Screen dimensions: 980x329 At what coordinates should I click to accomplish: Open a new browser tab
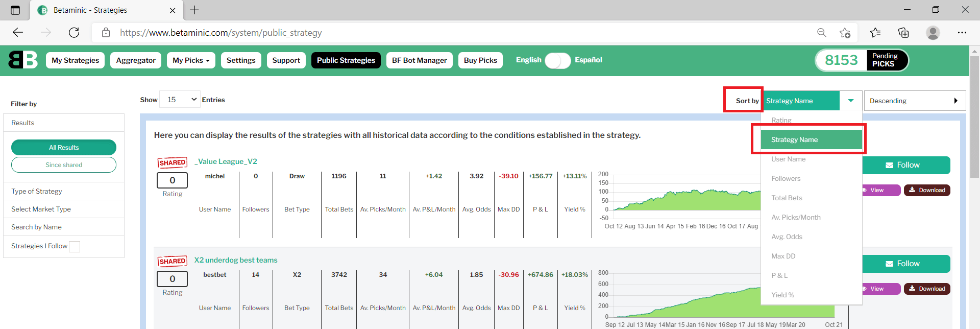[194, 10]
